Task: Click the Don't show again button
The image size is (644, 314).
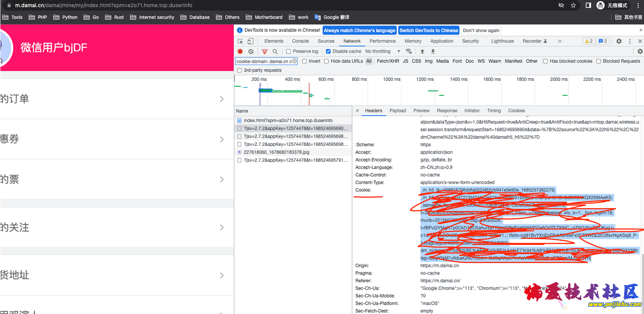Action: point(481,31)
